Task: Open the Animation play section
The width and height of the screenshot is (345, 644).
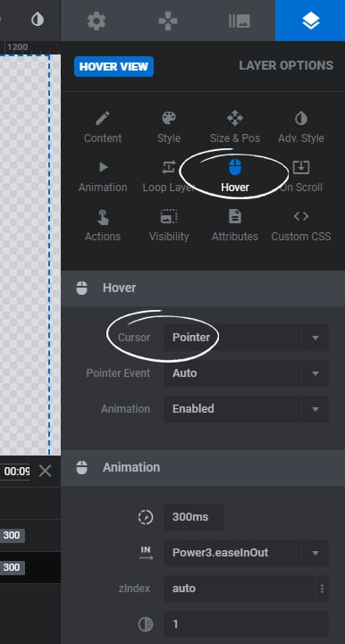Action: pos(103,177)
